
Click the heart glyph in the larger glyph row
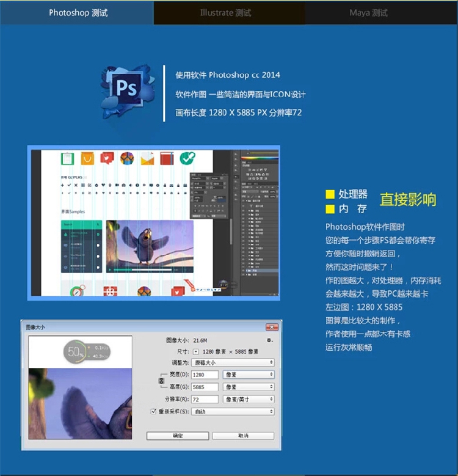click(x=103, y=185)
